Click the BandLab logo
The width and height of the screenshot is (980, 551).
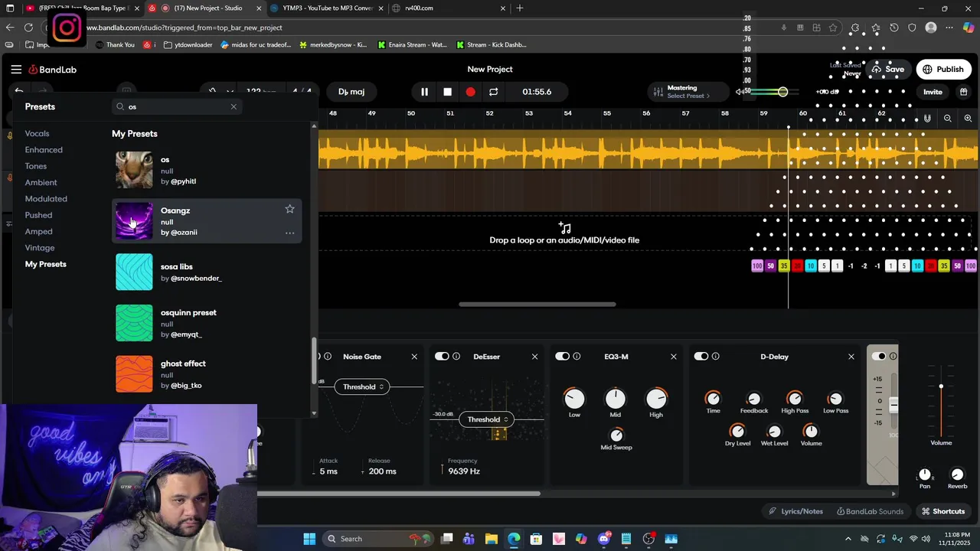53,70
